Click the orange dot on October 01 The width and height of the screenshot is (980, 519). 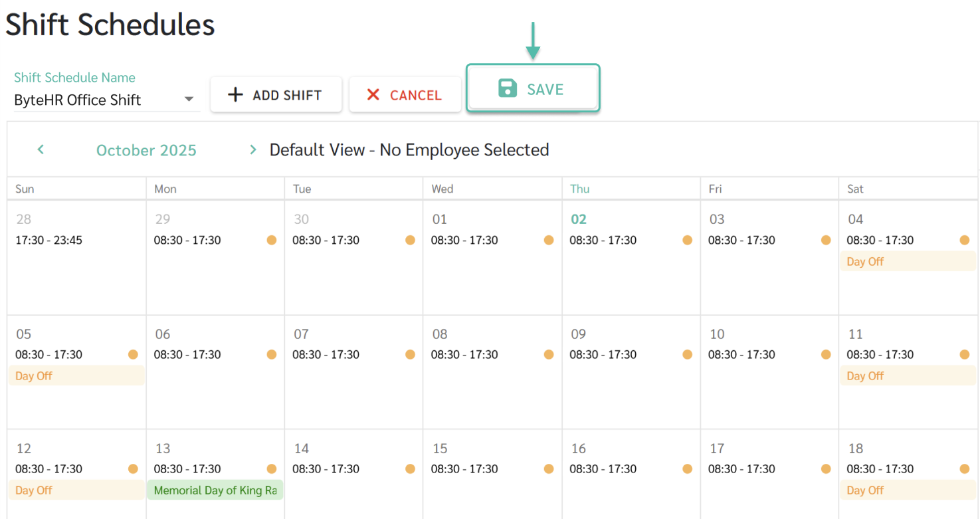tap(549, 240)
